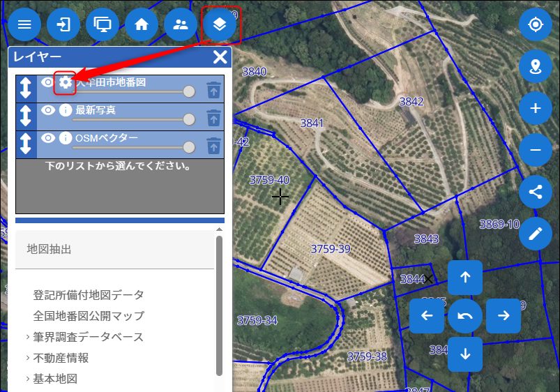The height and width of the screenshot is (392, 560).
Task: Toggle visibility eye of 大牟田市地番図 layer
Action: click(x=48, y=82)
